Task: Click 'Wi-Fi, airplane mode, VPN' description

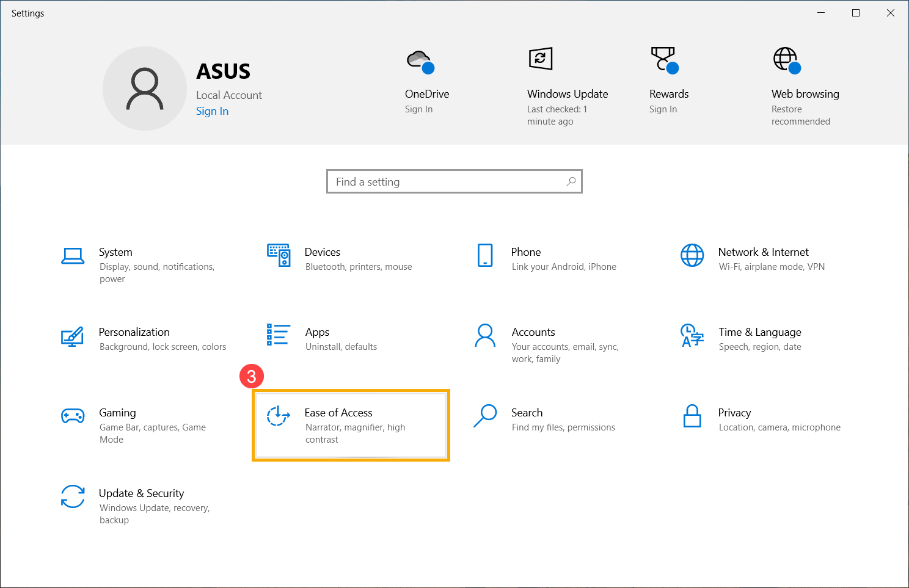Action: pyautogui.click(x=772, y=267)
